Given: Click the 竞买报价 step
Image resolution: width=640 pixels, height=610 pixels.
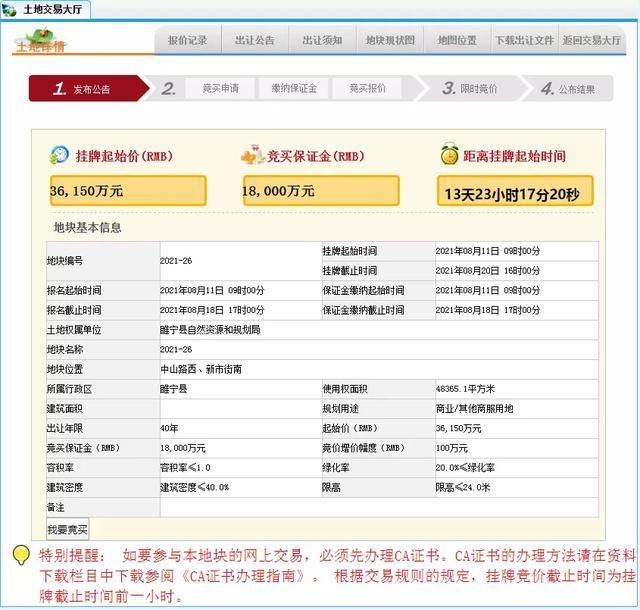Looking at the screenshot, I should pos(367,88).
